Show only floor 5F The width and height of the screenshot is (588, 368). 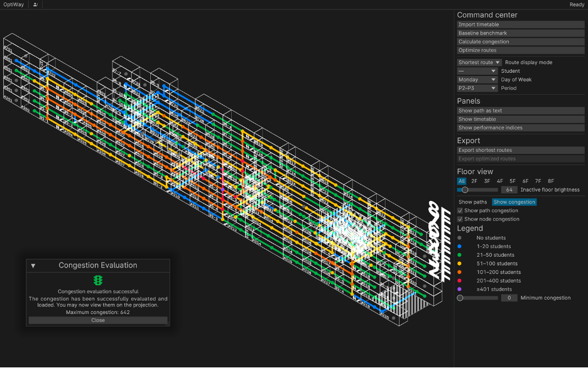513,181
